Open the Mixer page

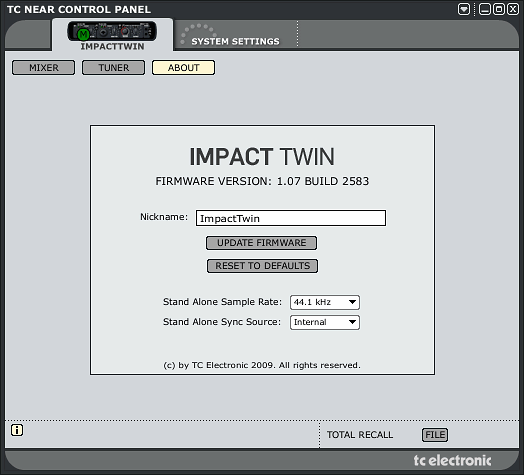(43, 68)
